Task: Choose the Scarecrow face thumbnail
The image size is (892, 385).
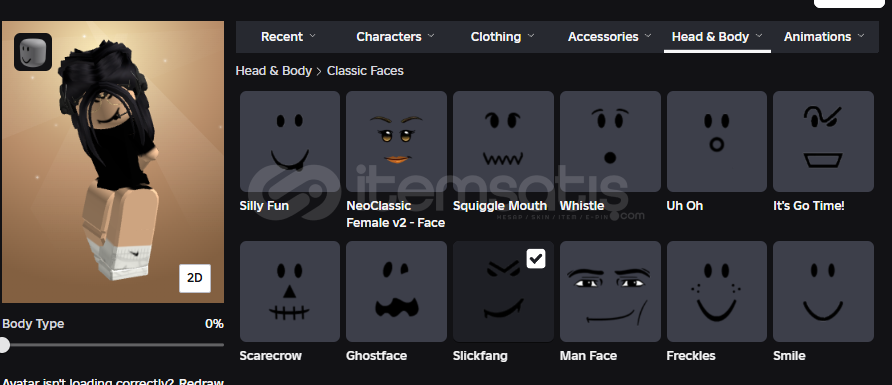Action: [x=290, y=292]
